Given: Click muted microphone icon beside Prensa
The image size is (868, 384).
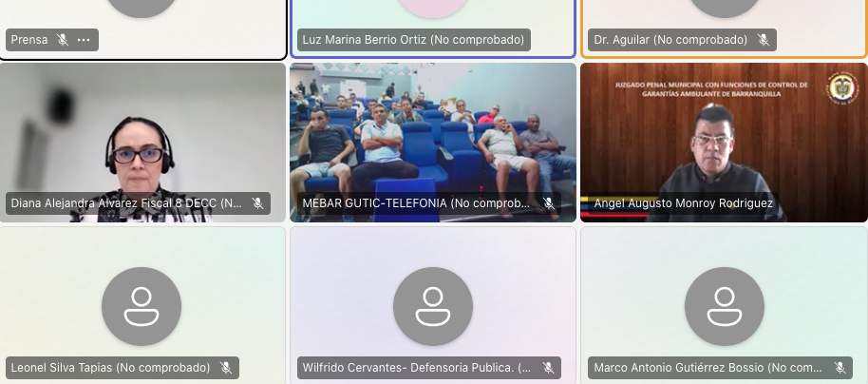Looking at the screenshot, I should pyautogui.click(x=63, y=40).
